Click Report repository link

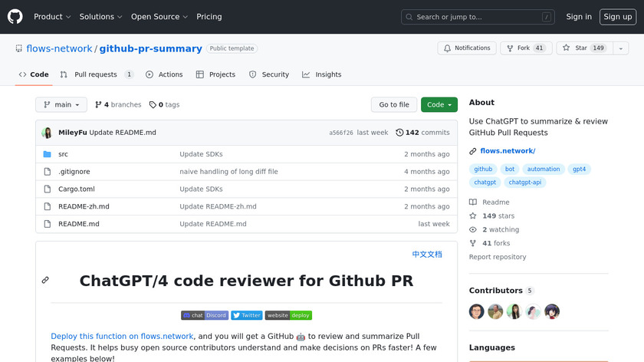[498, 257]
